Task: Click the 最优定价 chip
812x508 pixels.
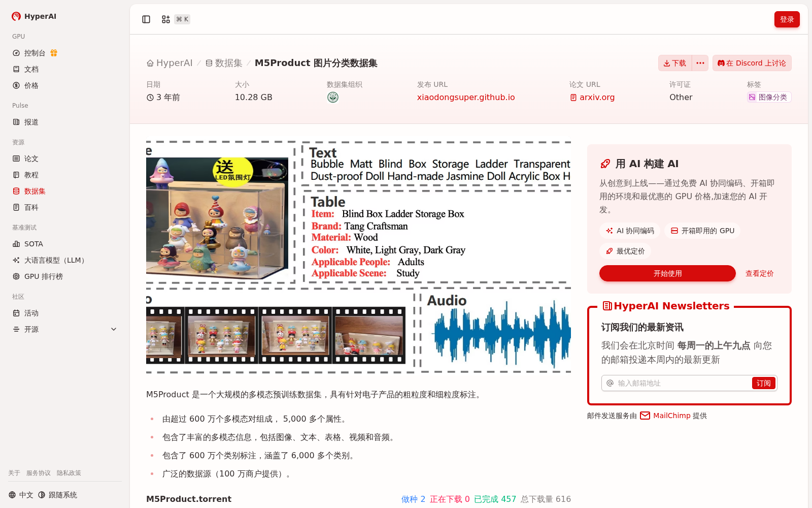Action: (625, 251)
